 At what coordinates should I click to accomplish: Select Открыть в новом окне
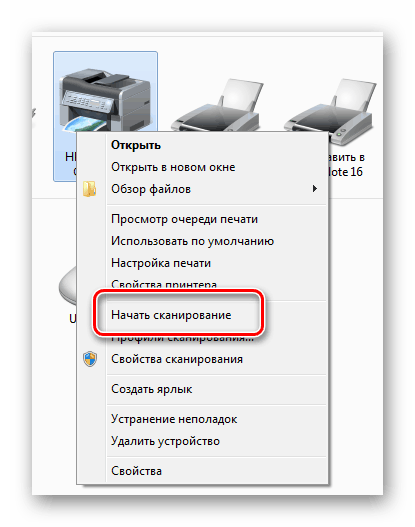coord(173,167)
